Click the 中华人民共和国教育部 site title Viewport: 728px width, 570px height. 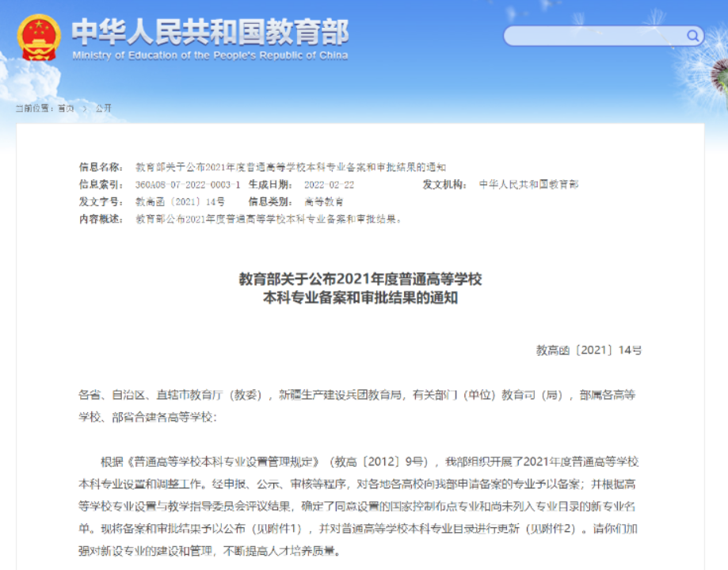click(210, 32)
